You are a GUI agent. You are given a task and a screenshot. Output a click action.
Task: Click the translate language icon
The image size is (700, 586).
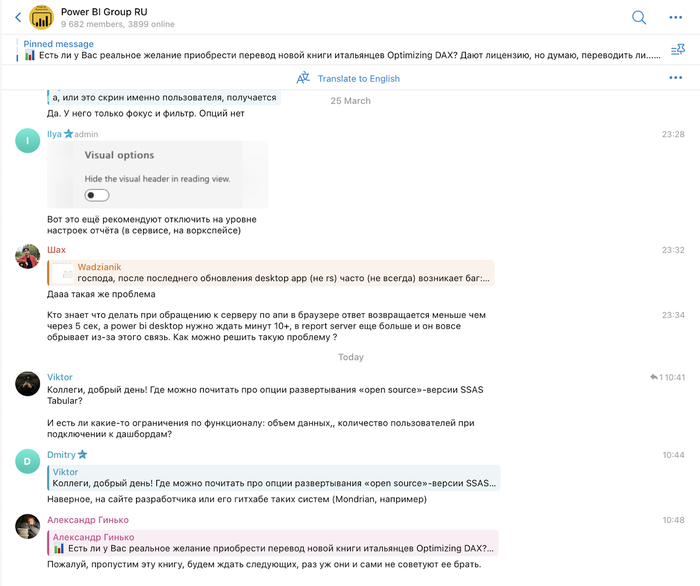(303, 78)
